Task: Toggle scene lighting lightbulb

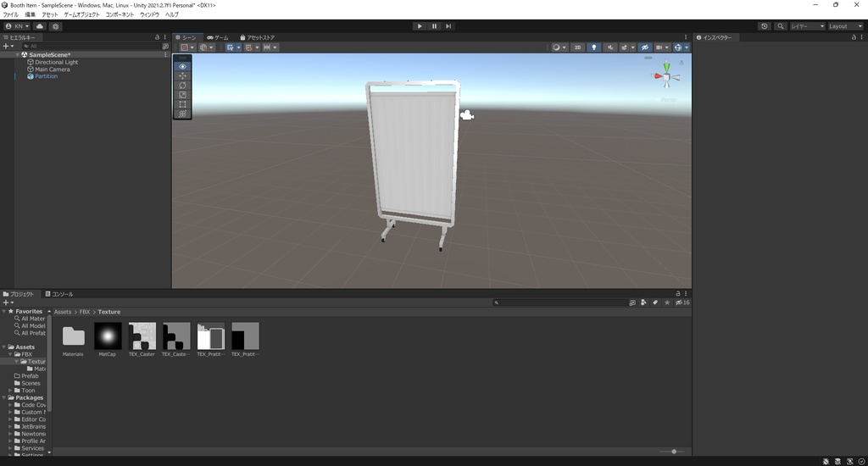Action: 594,47
